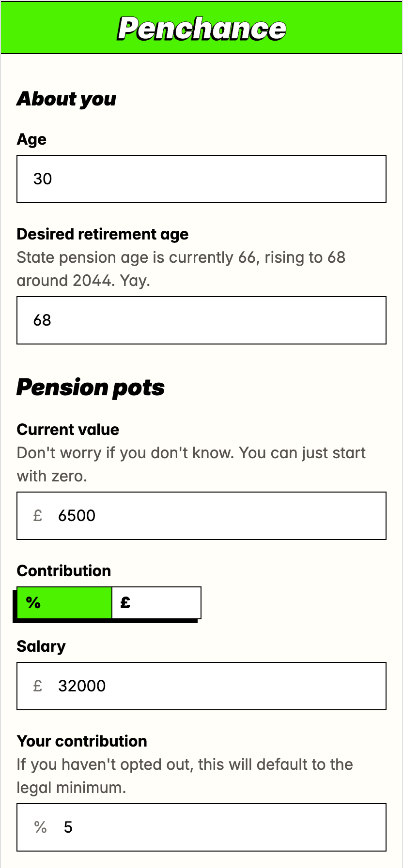Click the pound symbol in Current value field
Screen dimensions: 403x868
pyautogui.click(x=38, y=516)
